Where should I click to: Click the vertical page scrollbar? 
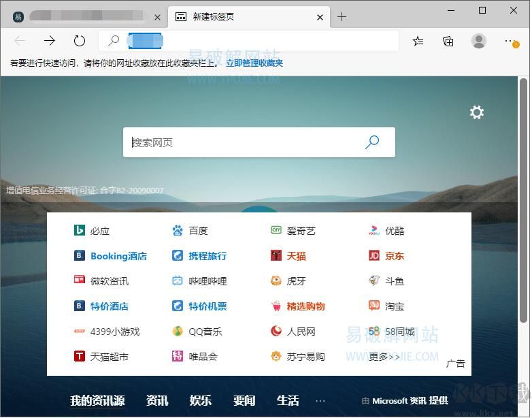pyautogui.click(x=524, y=200)
